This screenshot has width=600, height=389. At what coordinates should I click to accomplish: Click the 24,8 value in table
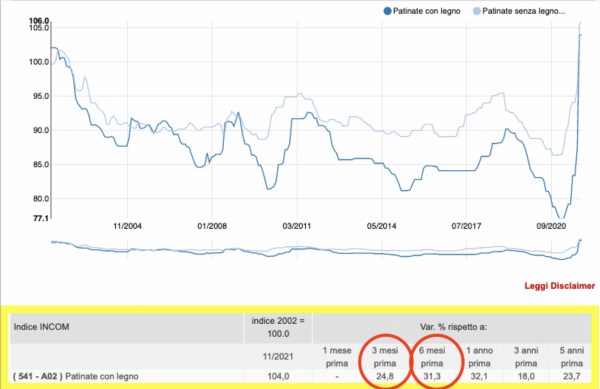tap(385, 376)
